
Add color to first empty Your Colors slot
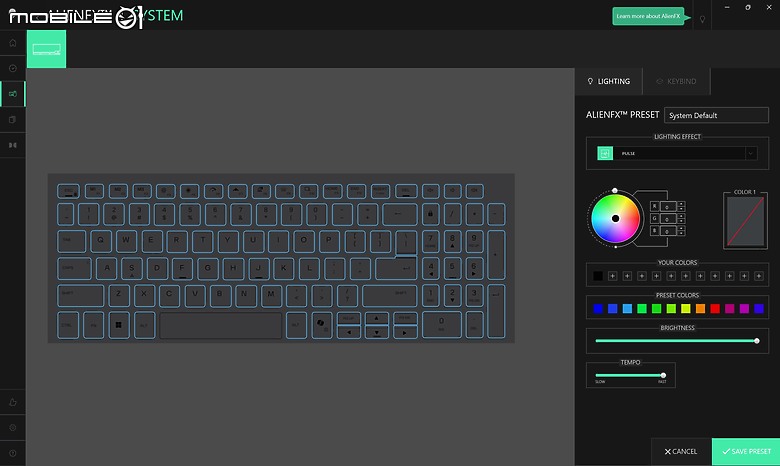612,276
